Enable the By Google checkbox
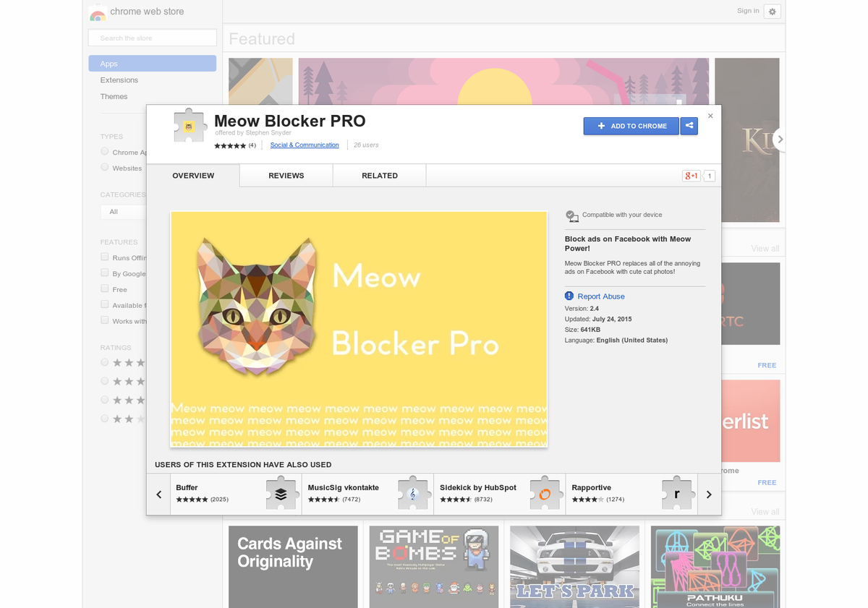The width and height of the screenshot is (868, 608). pyautogui.click(x=105, y=273)
